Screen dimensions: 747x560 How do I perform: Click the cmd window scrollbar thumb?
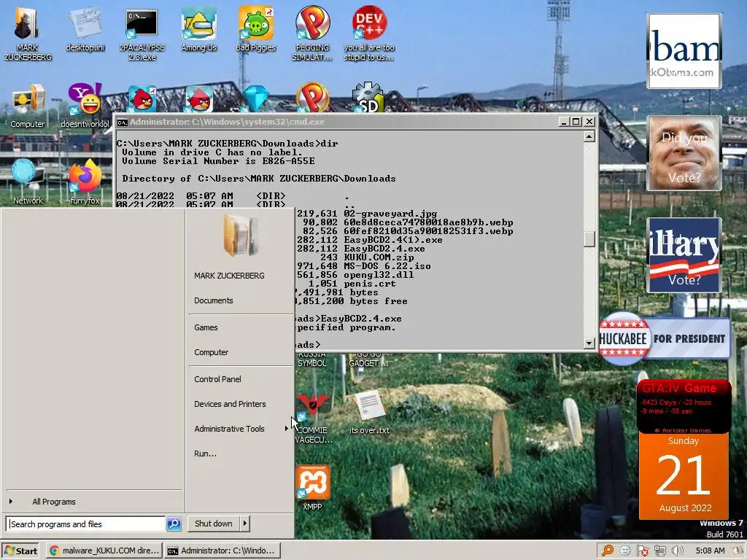[589, 239]
